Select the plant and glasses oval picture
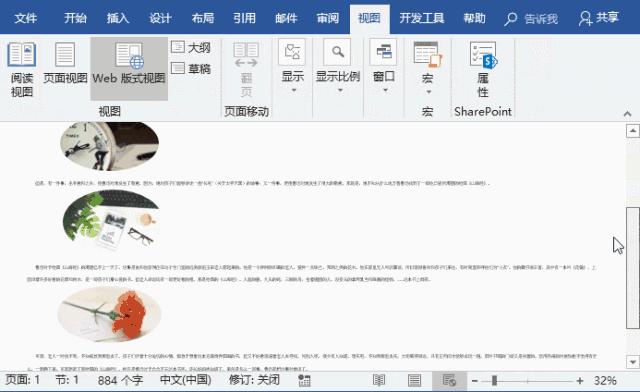Viewport: 640px width, 392px height. point(110,219)
